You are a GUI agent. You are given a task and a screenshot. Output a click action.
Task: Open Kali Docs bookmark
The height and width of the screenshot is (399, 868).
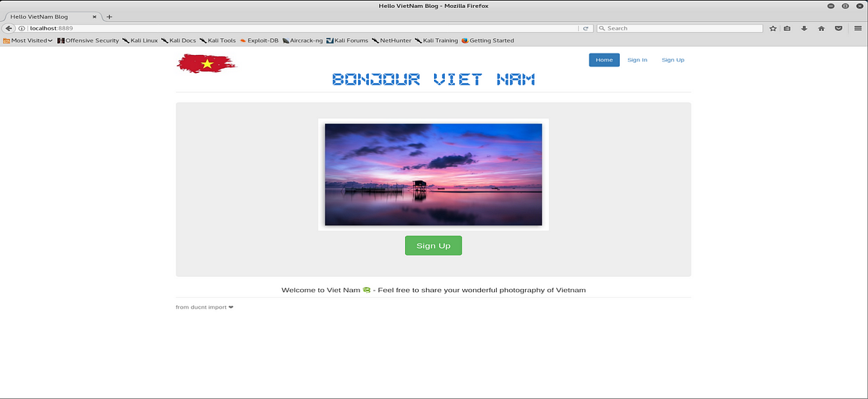pos(179,40)
